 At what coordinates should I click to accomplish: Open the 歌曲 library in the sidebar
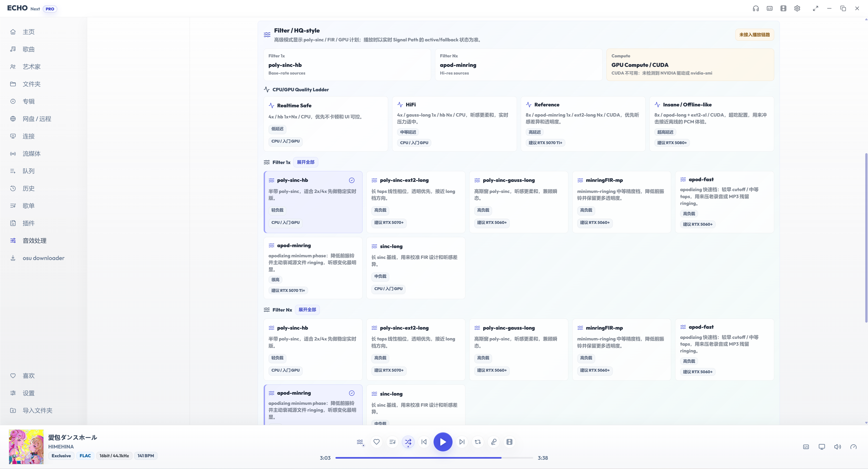[43, 49]
